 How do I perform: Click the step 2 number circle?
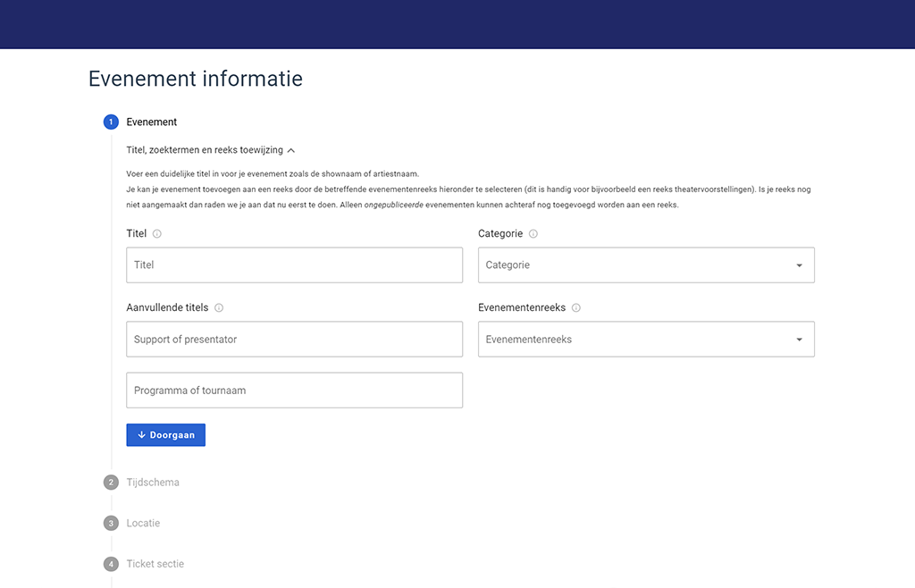111,483
